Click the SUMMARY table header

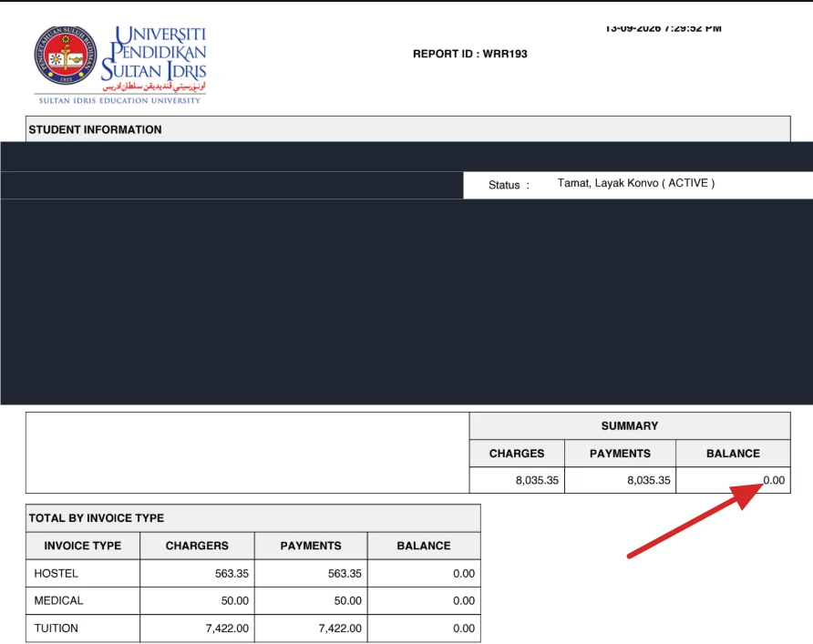(x=630, y=426)
